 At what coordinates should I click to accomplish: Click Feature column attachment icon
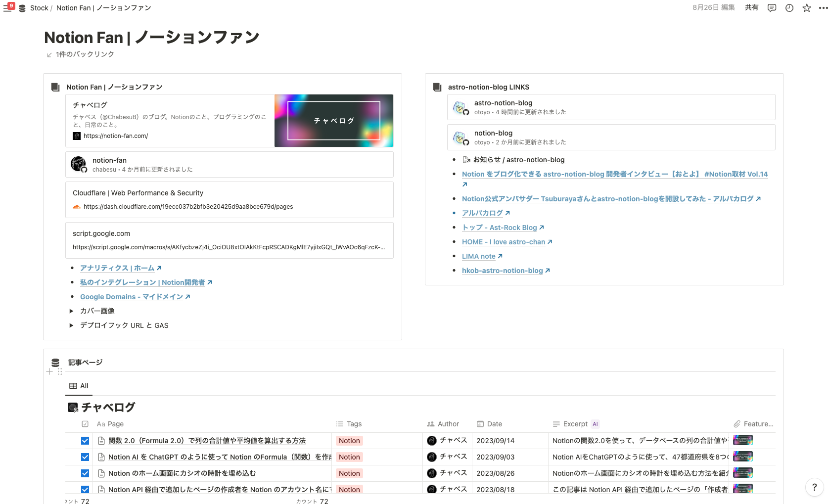pyautogui.click(x=737, y=424)
